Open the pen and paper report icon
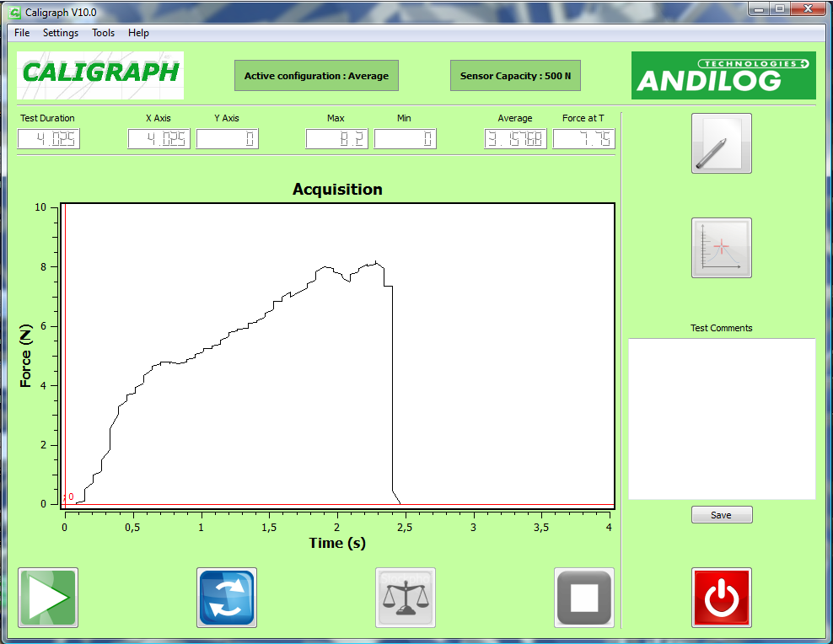This screenshot has height=644, width=833. click(x=722, y=143)
